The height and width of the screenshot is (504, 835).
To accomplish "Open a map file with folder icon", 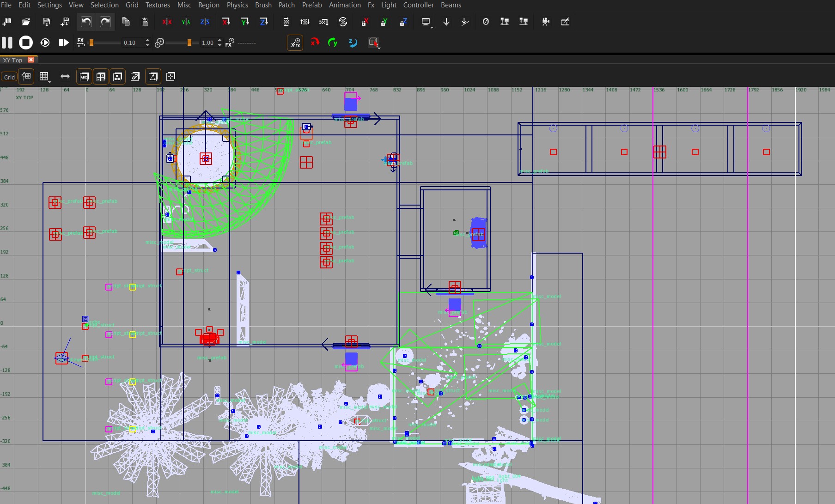I will click(x=26, y=22).
